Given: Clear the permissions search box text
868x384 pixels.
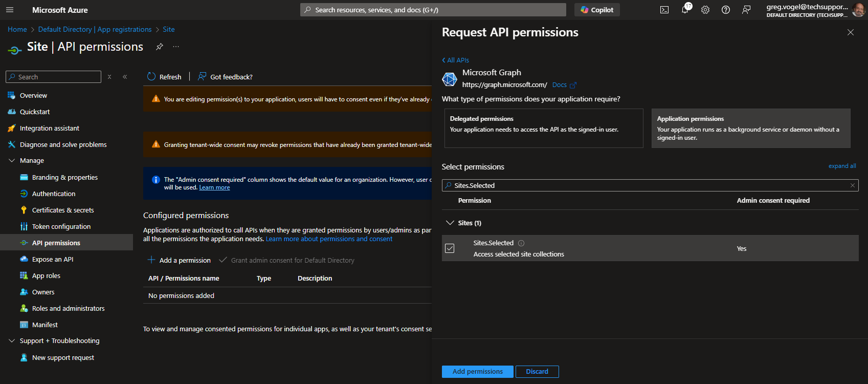Looking at the screenshot, I should point(852,185).
